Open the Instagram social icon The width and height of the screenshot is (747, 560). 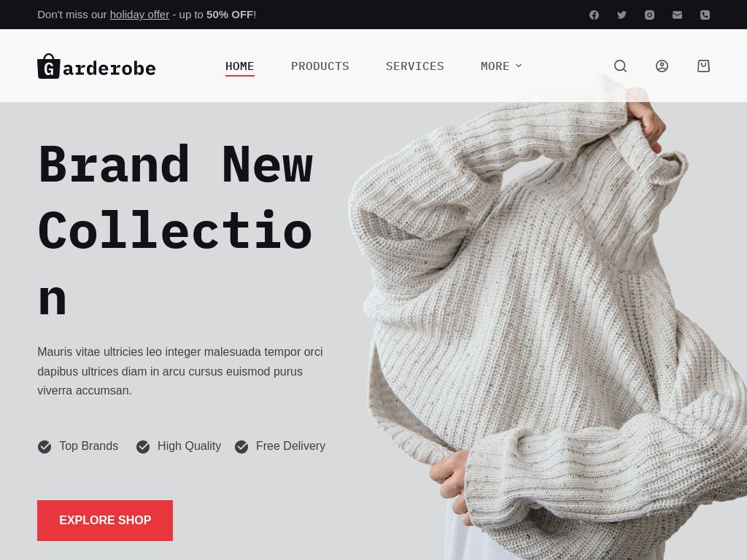click(x=649, y=15)
